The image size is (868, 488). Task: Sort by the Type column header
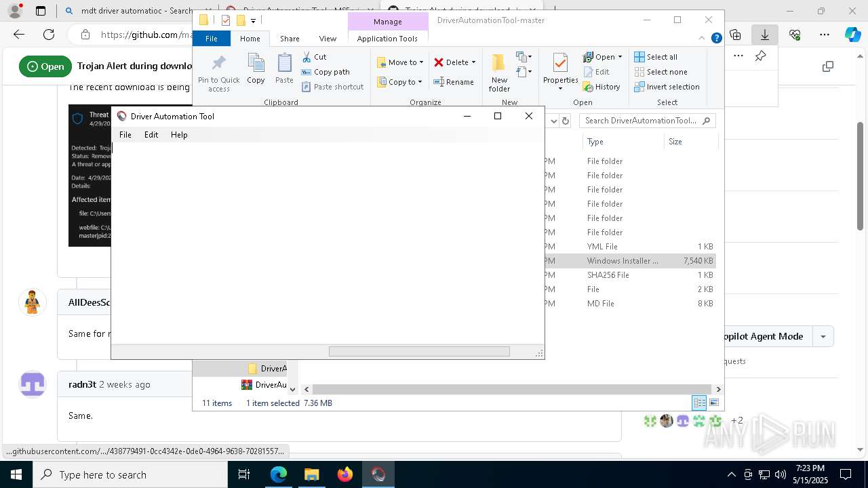coord(623,142)
